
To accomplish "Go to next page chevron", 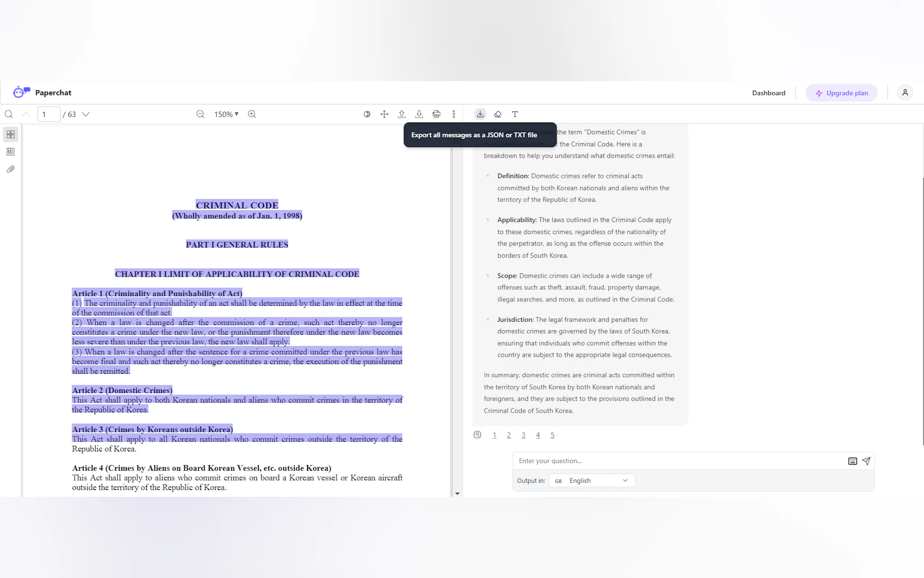I will coord(86,114).
